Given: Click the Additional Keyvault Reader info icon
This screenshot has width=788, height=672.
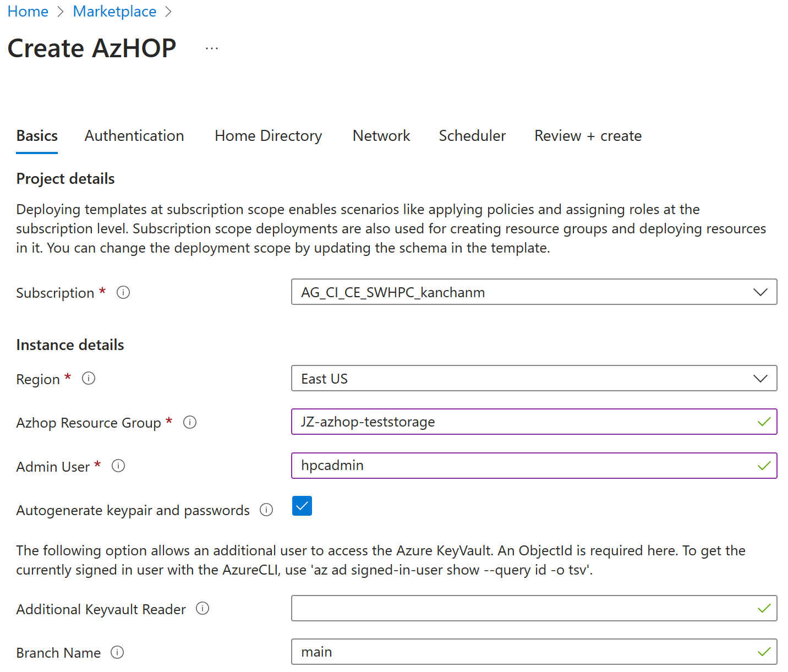Looking at the screenshot, I should pos(203,608).
